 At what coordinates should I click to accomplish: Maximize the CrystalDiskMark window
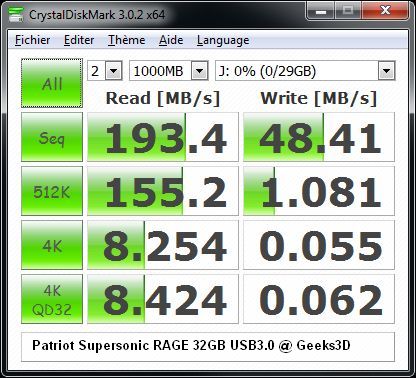tap(348, 11)
